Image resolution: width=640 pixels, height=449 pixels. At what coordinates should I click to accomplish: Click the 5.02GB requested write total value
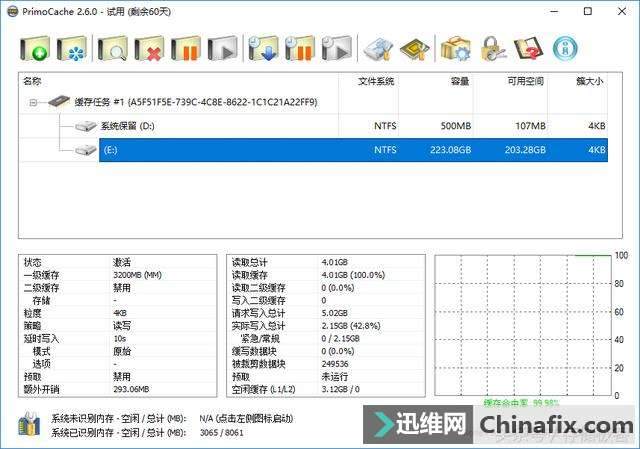point(334,313)
